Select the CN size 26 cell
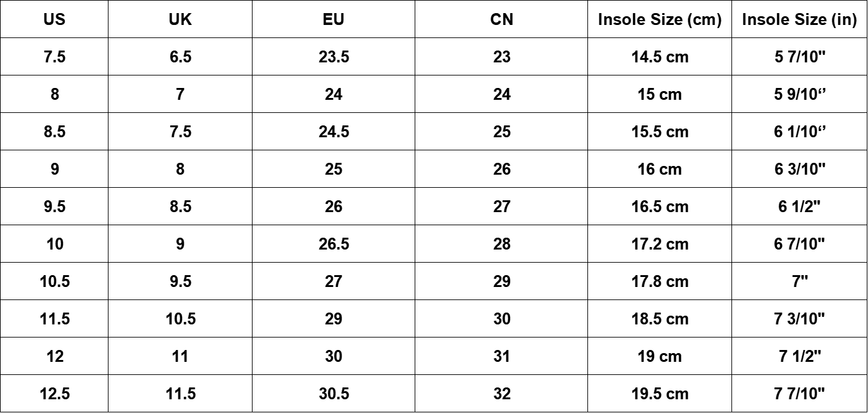The height and width of the screenshot is (413, 868). [502, 169]
